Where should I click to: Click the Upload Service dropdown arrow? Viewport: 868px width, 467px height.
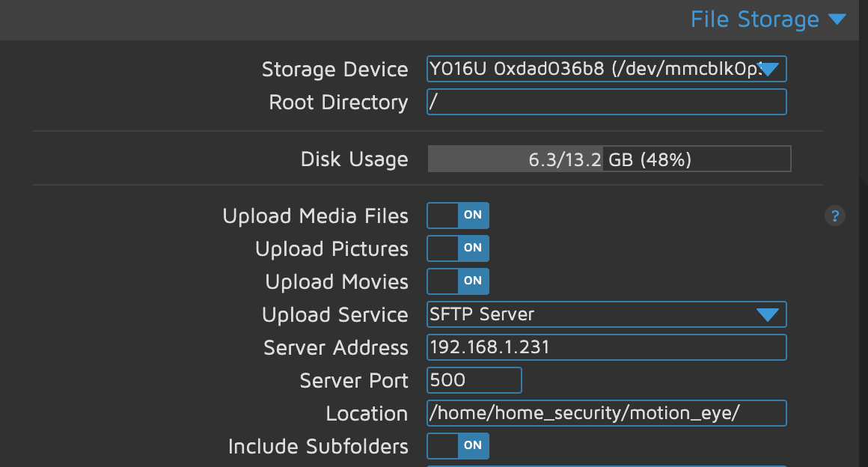pos(768,314)
